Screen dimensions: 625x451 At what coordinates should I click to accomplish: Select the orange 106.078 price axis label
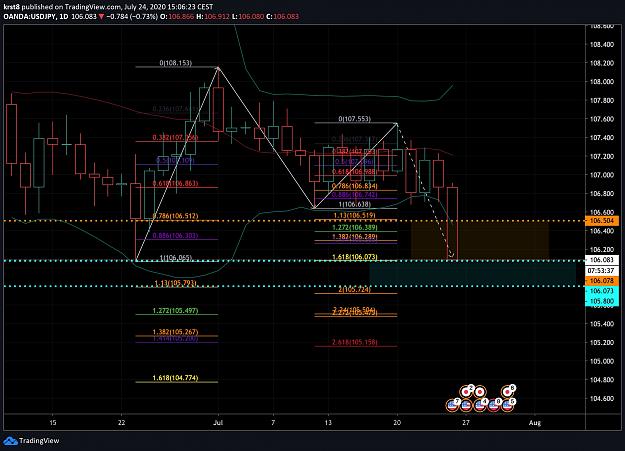(601, 281)
